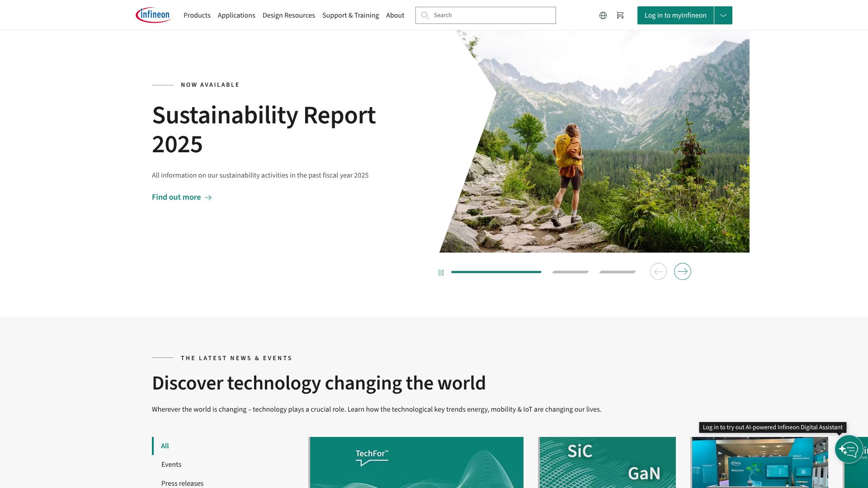This screenshot has height=488, width=868.
Task: Click the active carousel progress bar
Action: (496, 272)
